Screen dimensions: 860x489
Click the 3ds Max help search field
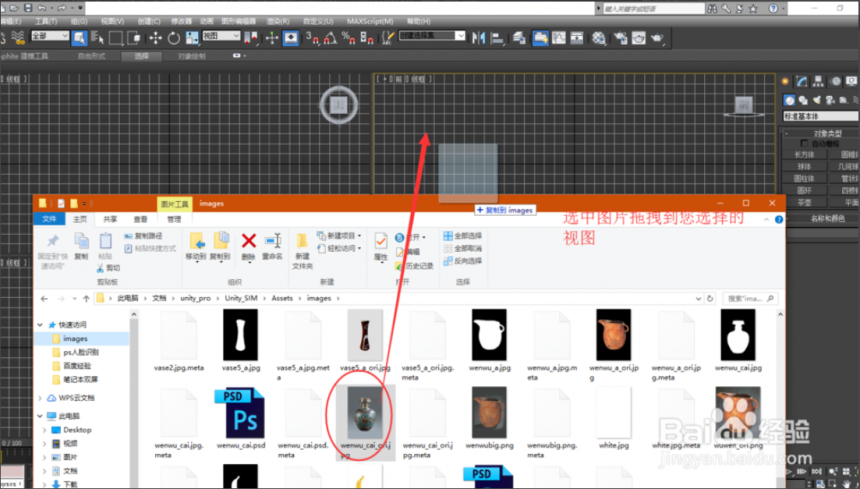(x=654, y=9)
